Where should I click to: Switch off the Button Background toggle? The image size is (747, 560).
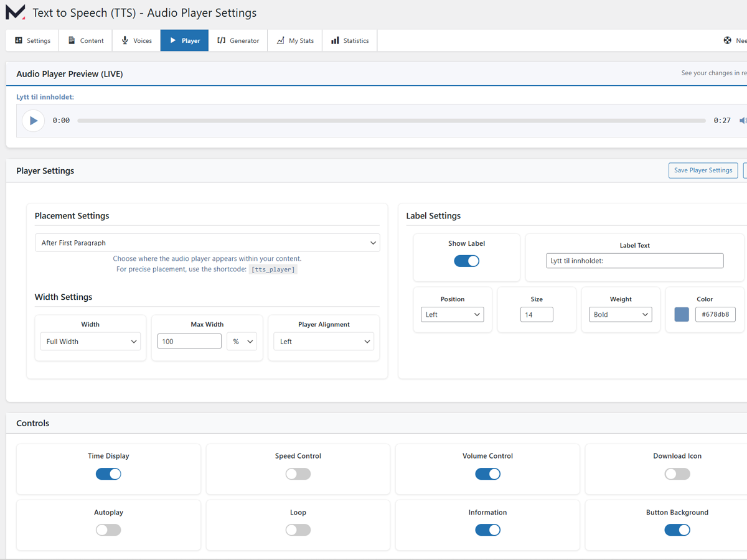coord(677,530)
